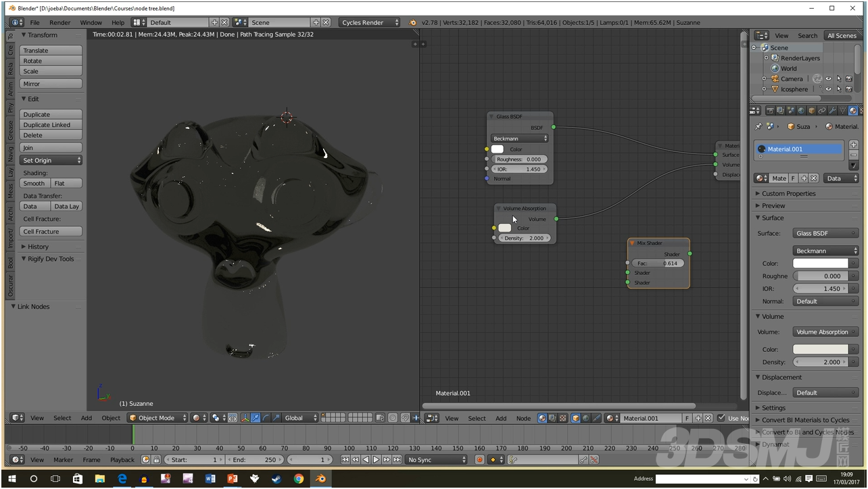Open Cycles Render engine dropdown
This screenshot has height=489, width=868.
(369, 22)
